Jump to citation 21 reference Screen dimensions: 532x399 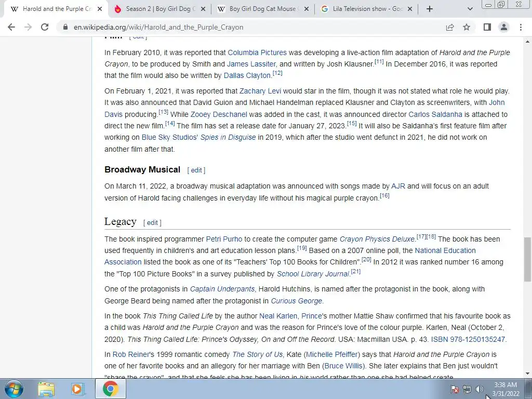[355, 272]
